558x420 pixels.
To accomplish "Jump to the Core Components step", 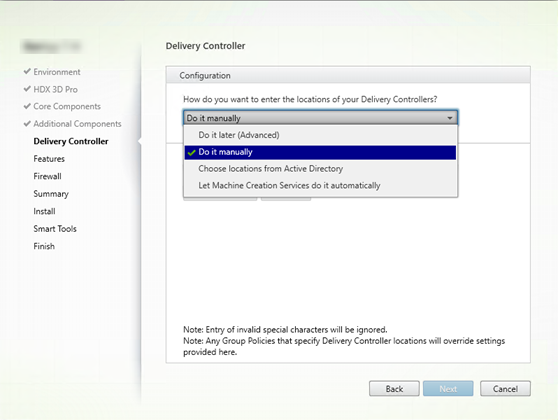I will 67,106.
